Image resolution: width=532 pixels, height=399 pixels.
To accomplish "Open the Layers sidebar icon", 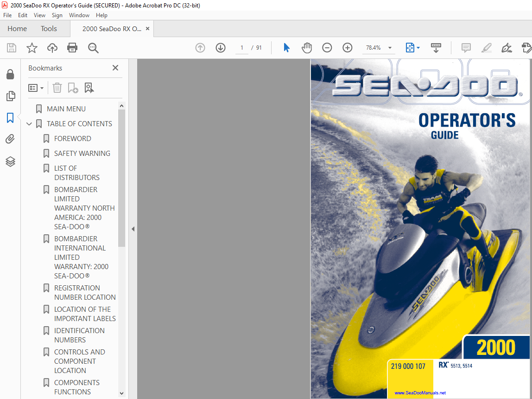I will [x=10, y=161].
